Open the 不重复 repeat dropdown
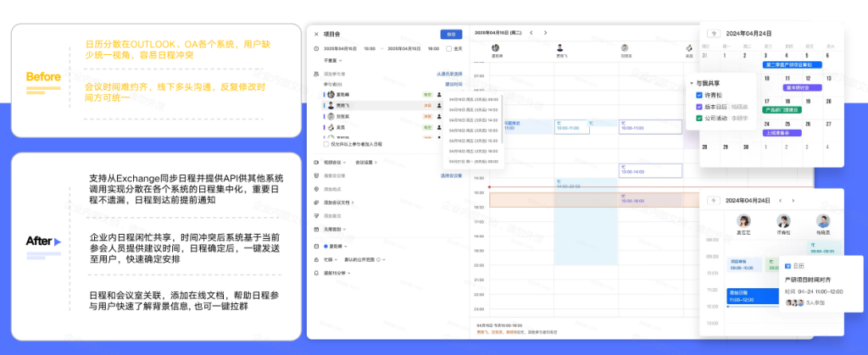Viewport: 868px width, 355px height. [x=332, y=60]
